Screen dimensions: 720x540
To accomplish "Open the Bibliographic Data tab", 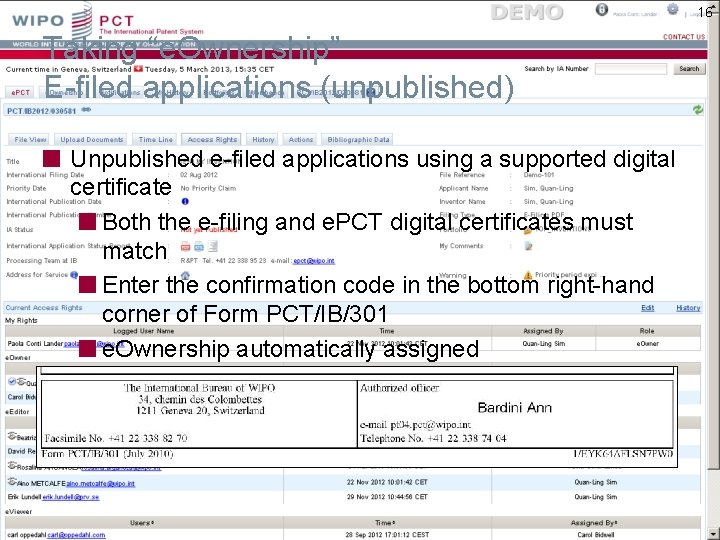I will [x=358, y=140].
